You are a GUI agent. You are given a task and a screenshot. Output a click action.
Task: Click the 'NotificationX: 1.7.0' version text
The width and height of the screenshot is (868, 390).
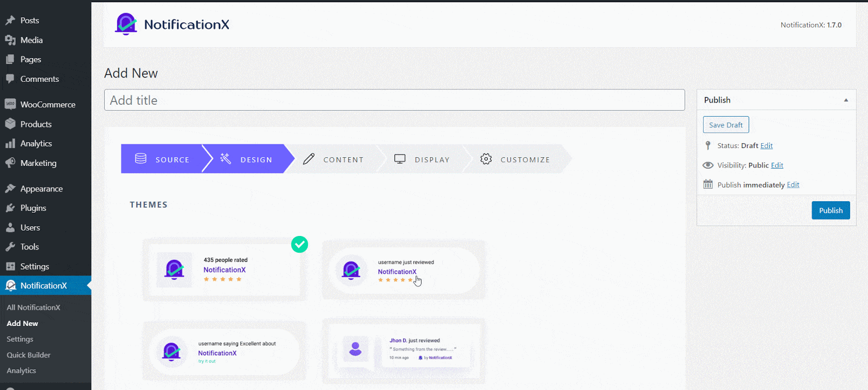coord(811,25)
